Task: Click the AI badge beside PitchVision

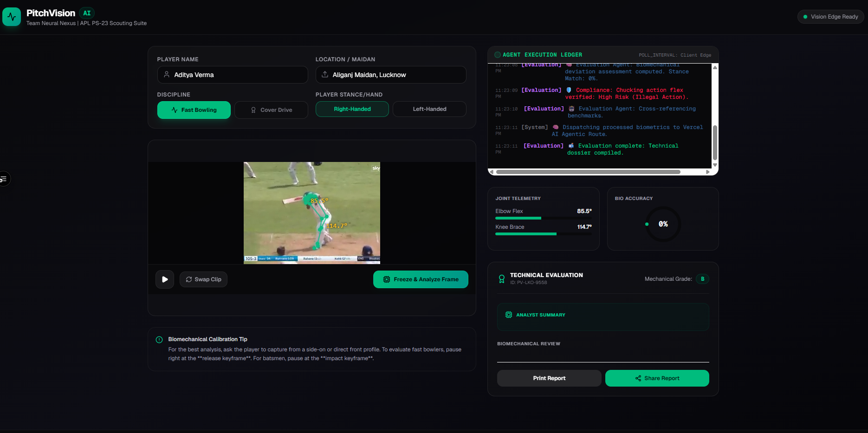Action: 87,13
